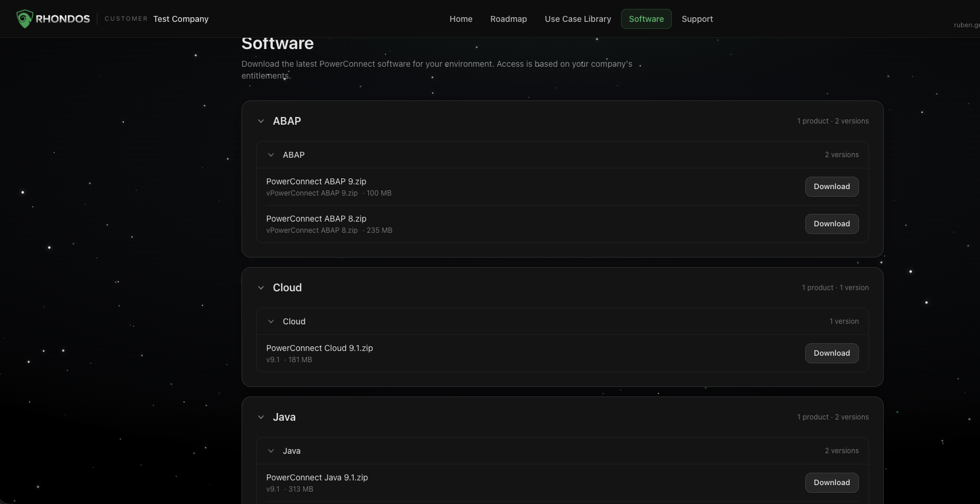Open the Use Case Library
The height and width of the screenshot is (504, 980).
(x=578, y=19)
